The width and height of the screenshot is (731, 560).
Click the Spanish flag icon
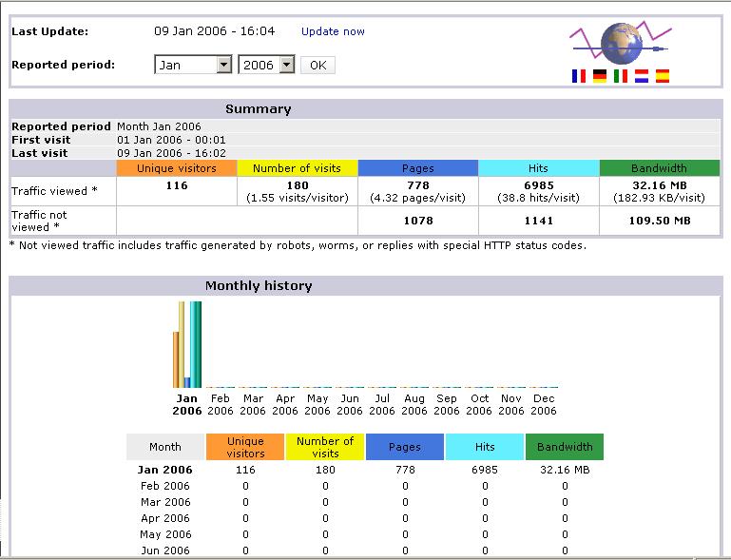[x=663, y=76]
